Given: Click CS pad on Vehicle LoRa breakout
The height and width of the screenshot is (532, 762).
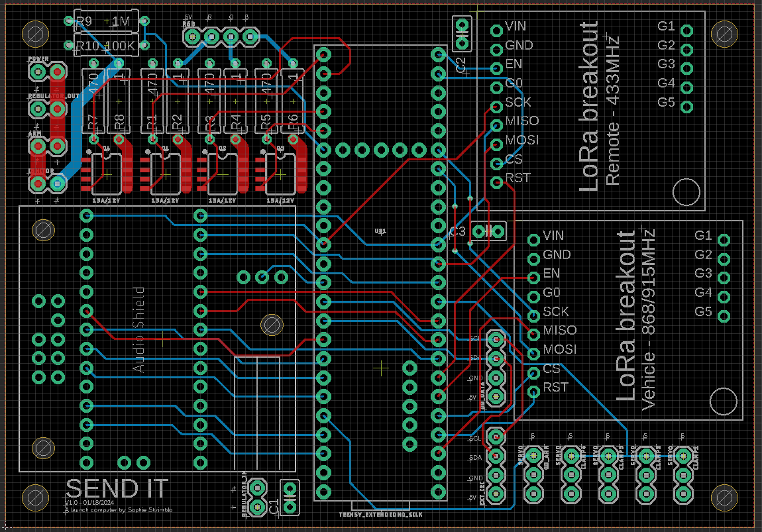Looking at the screenshot, I should [533, 372].
